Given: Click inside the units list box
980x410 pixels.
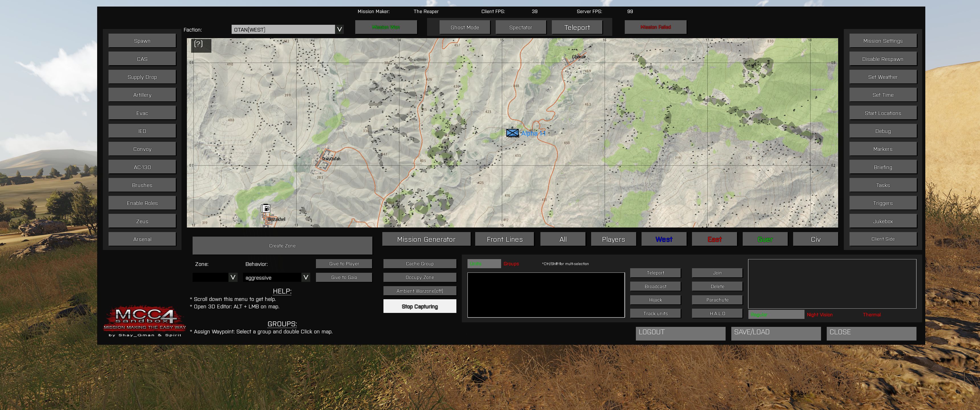Looking at the screenshot, I should 546,295.
